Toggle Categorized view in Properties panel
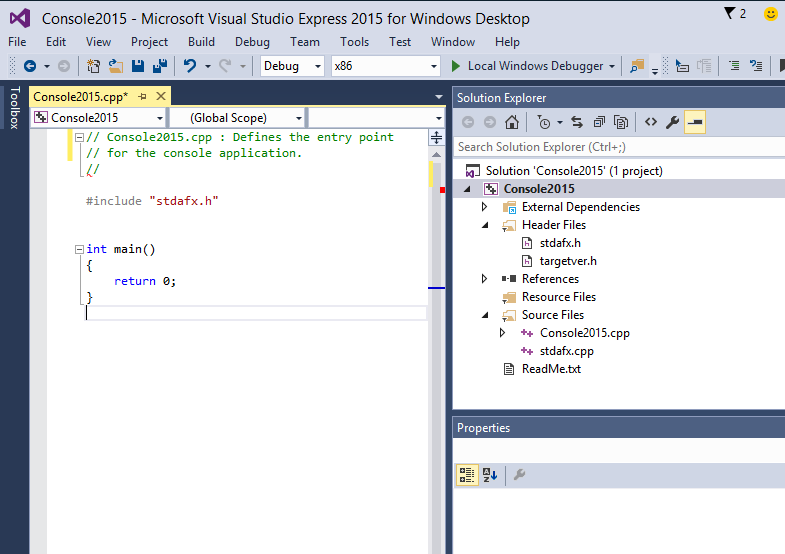Screen dimensions: 785x554 [x=467, y=474]
